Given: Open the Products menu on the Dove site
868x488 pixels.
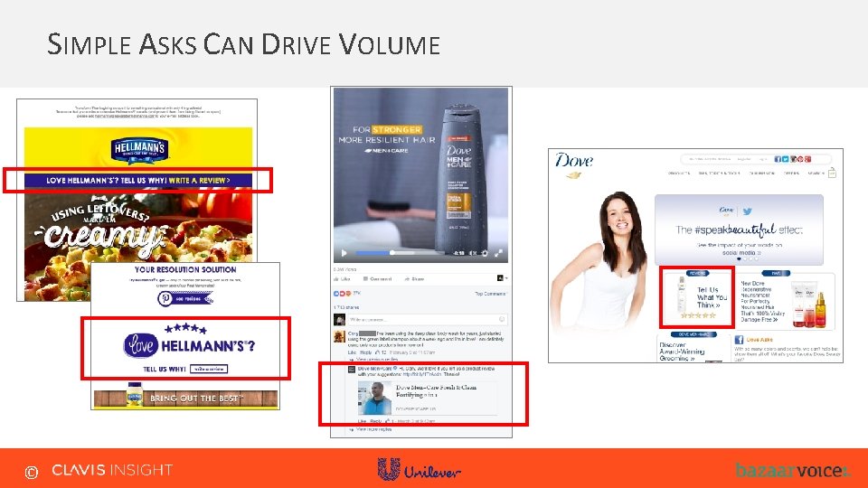Looking at the screenshot, I should click(x=679, y=174).
